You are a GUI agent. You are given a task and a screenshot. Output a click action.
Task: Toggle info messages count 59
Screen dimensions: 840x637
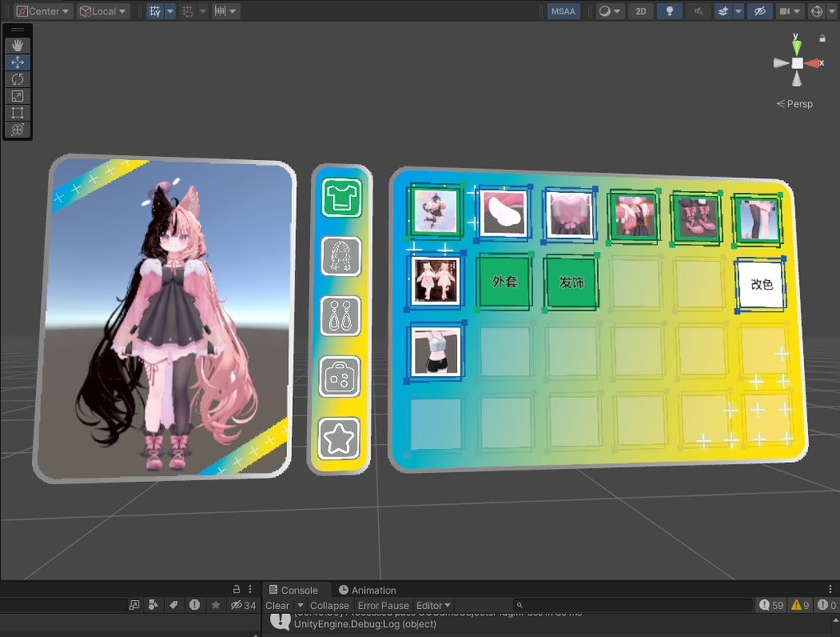click(x=771, y=605)
